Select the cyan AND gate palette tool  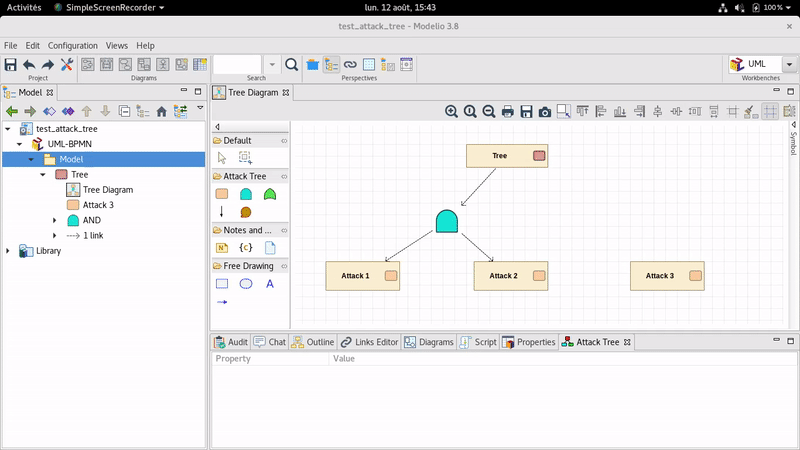[246, 194]
